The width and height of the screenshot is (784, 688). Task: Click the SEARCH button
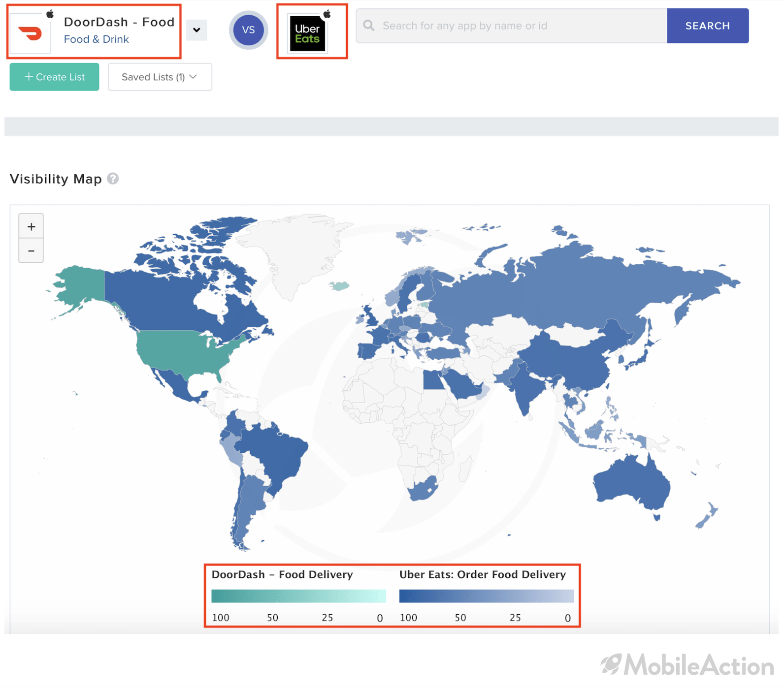click(708, 26)
